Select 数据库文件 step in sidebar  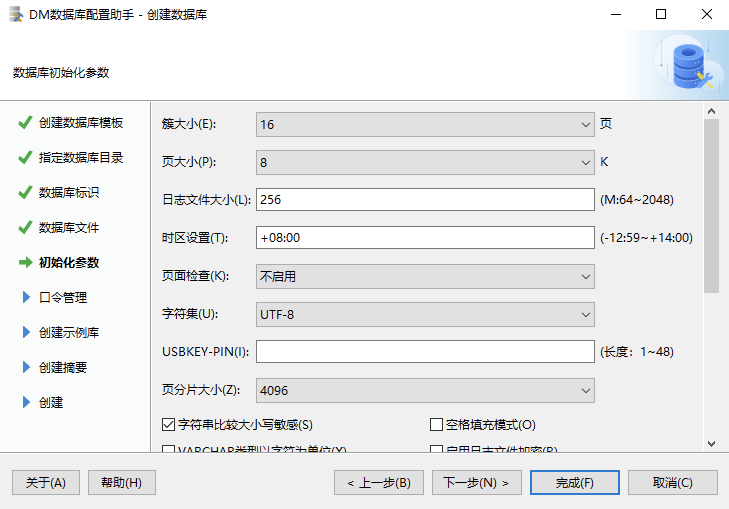(x=69, y=227)
